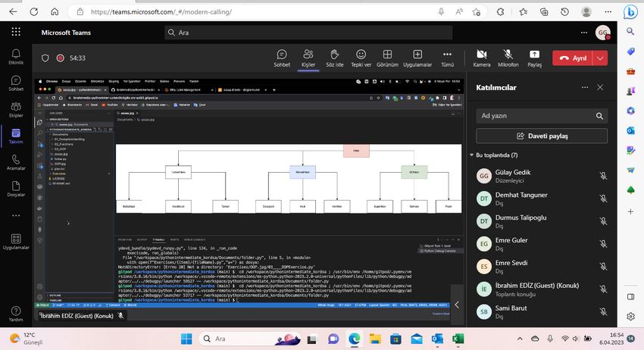
Task: Turn on the Kamera
Action: click(481, 58)
